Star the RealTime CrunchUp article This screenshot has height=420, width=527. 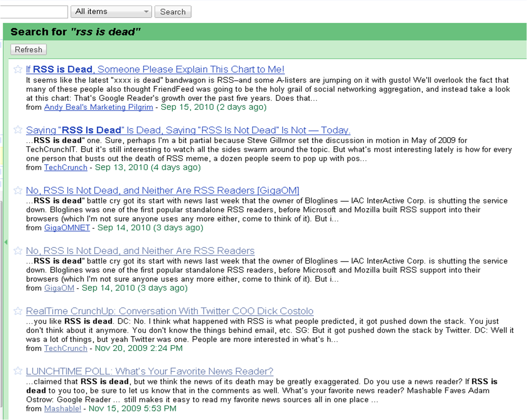[x=18, y=311]
